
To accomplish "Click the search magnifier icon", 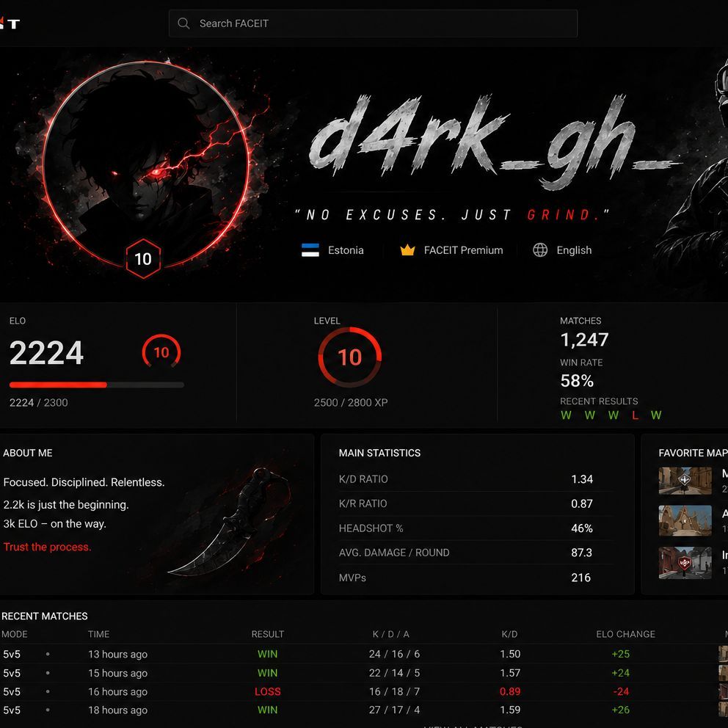I will [183, 23].
